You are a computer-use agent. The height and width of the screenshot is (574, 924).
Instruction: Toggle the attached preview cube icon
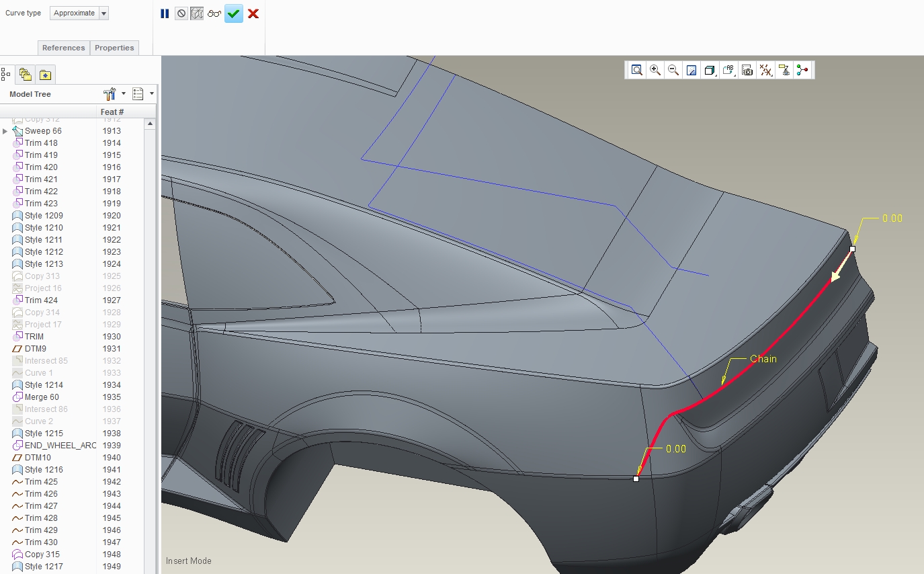197,13
